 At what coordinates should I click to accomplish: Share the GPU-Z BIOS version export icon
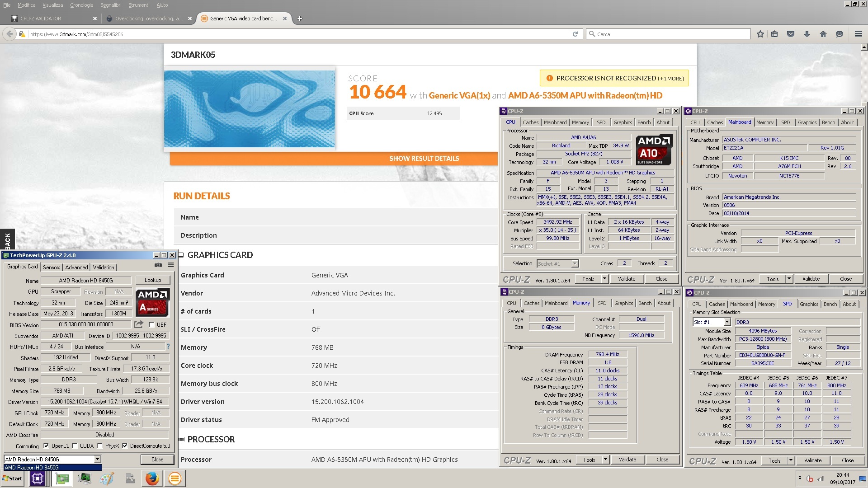pyautogui.click(x=138, y=324)
